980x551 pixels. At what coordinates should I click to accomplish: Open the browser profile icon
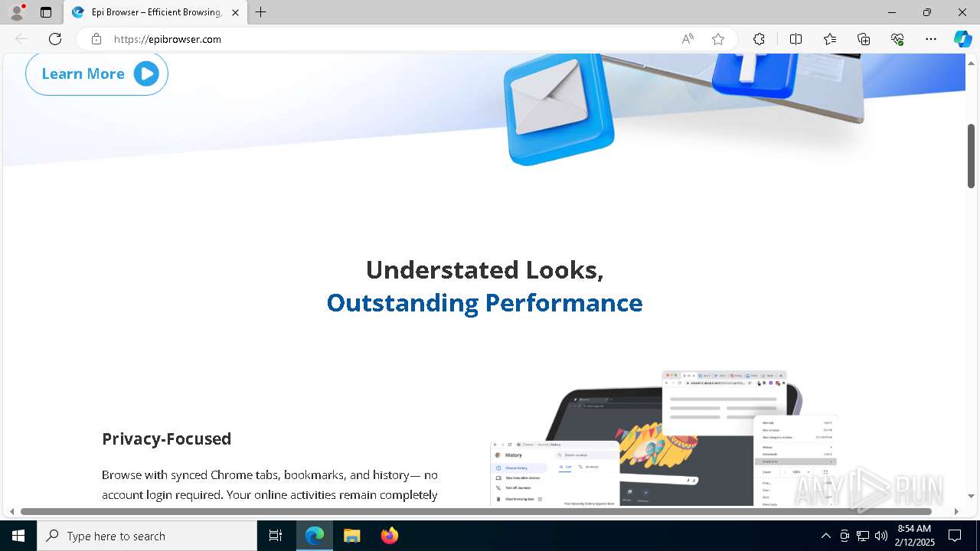point(16,12)
